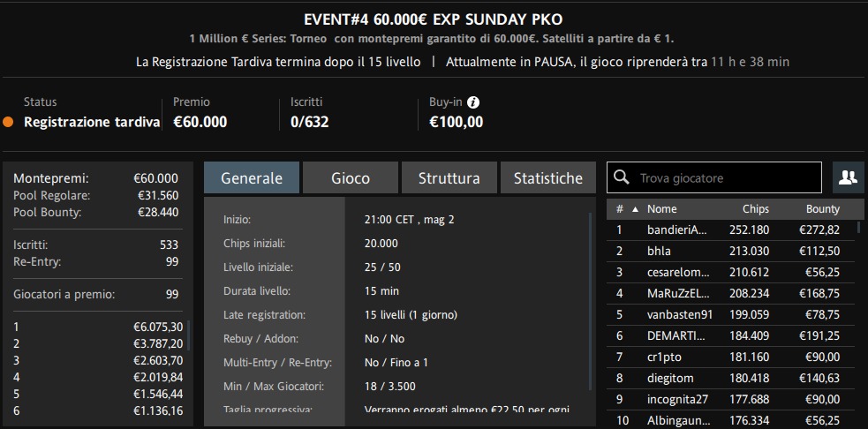Click the search magnifier icon
This screenshot has width=868, height=429.
(x=622, y=177)
